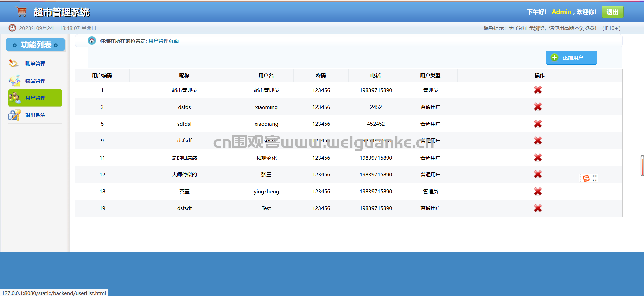Delete user xiaoqiang with red X
Viewport: 644px width, 296px height.
[x=538, y=124]
